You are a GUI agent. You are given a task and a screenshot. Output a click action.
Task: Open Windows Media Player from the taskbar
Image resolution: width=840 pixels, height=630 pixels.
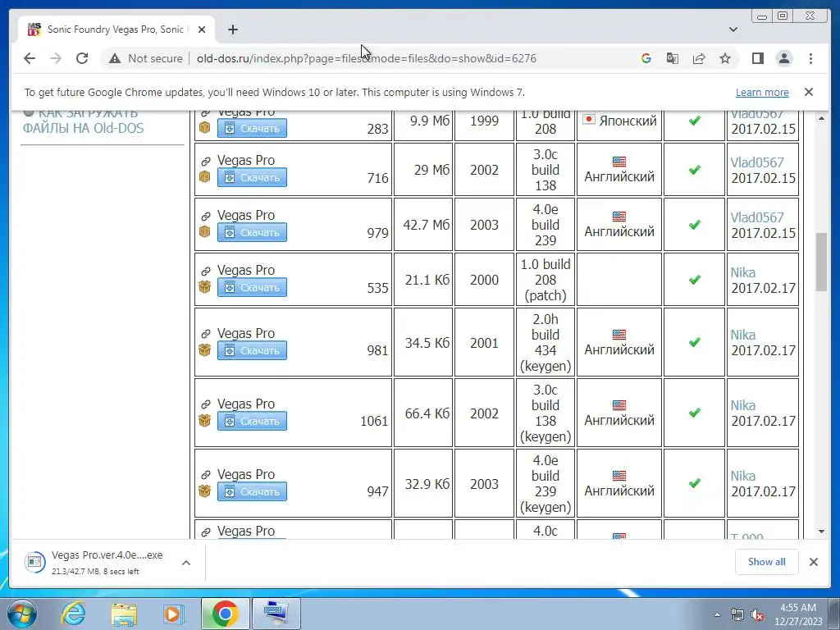click(173, 614)
